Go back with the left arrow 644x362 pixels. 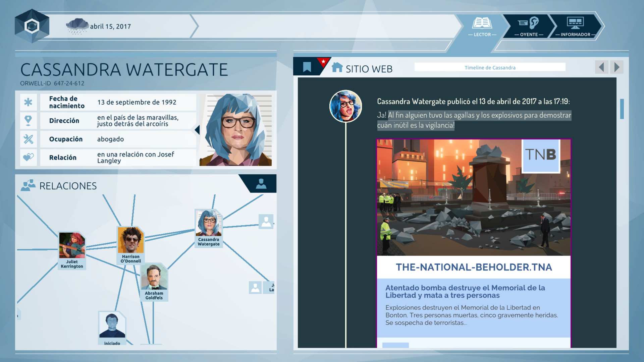pos(601,67)
